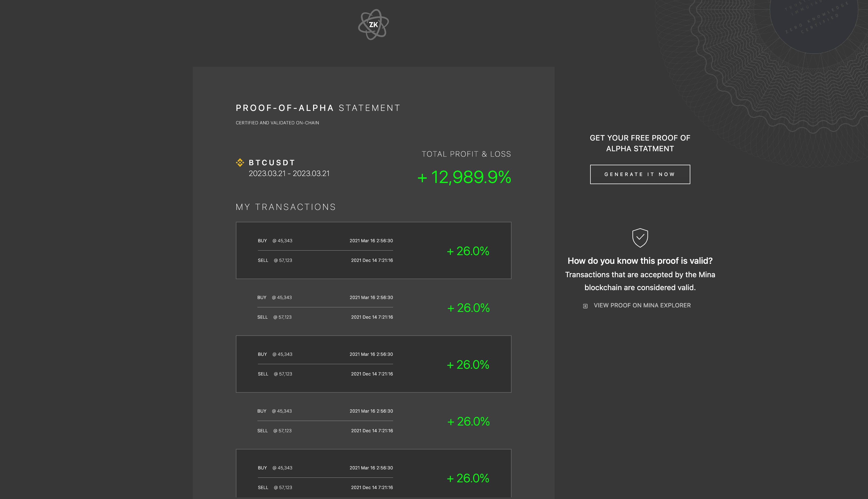Click the ZK atom logo at top
Image resolution: width=868 pixels, height=499 pixels.
(x=373, y=25)
